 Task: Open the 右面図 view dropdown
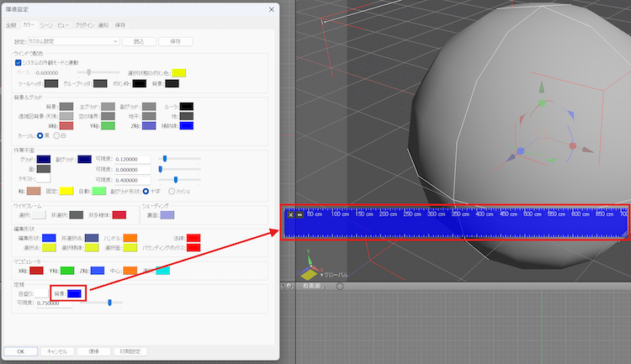point(314,287)
